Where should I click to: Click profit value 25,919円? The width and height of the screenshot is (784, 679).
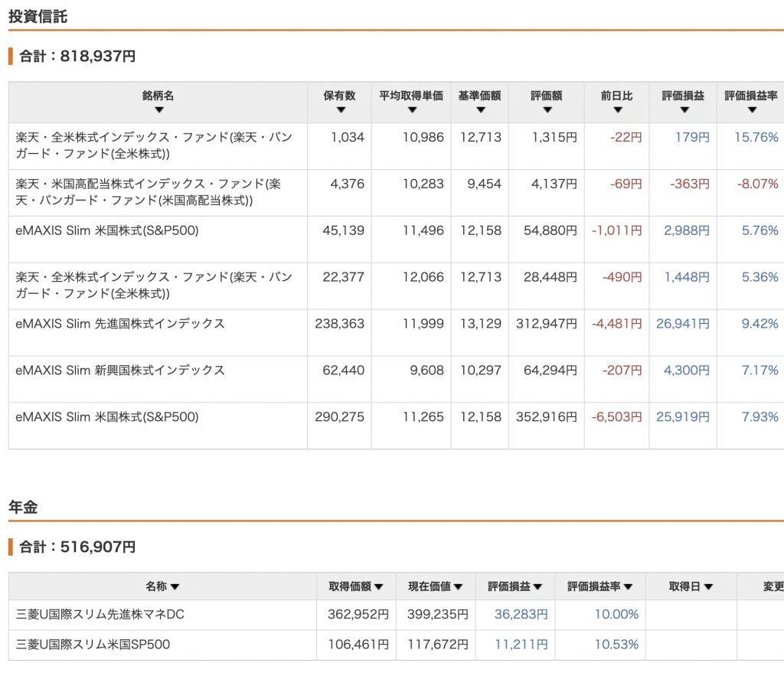click(x=683, y=416)
